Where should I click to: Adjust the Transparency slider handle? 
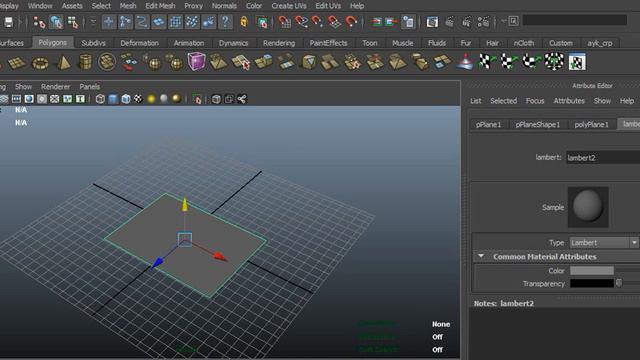coord(619,283)
